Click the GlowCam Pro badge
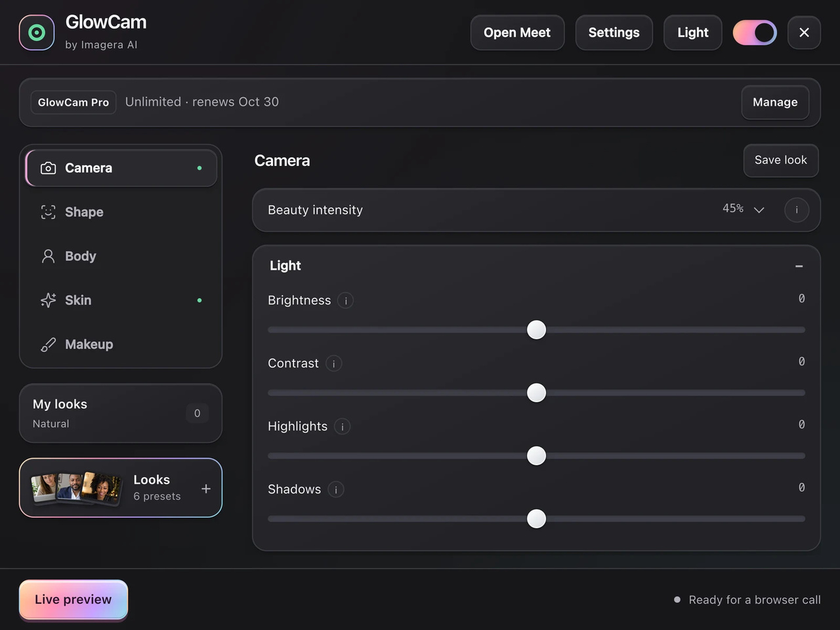 coord(73,102)
